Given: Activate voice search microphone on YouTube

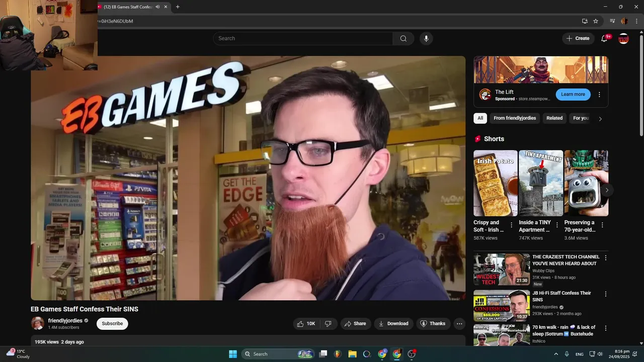Looking at the screenshot, I should pyautogui.click(x=426, y=39).
